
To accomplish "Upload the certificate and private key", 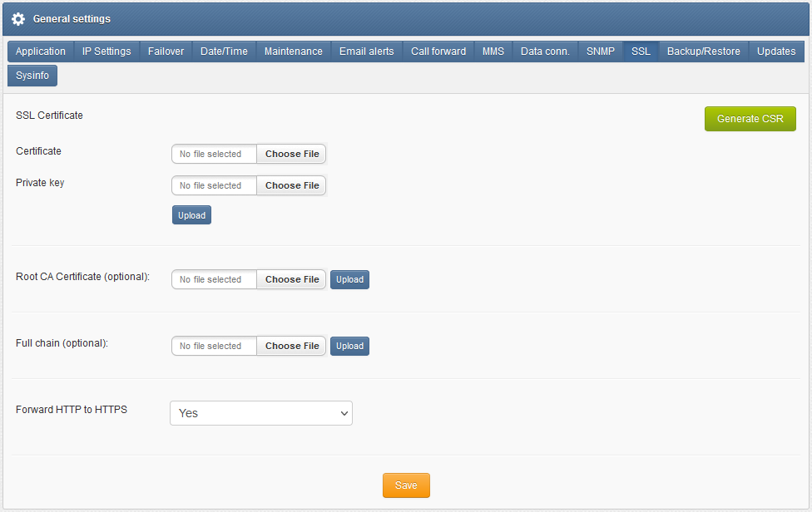I will click(191, 215).
